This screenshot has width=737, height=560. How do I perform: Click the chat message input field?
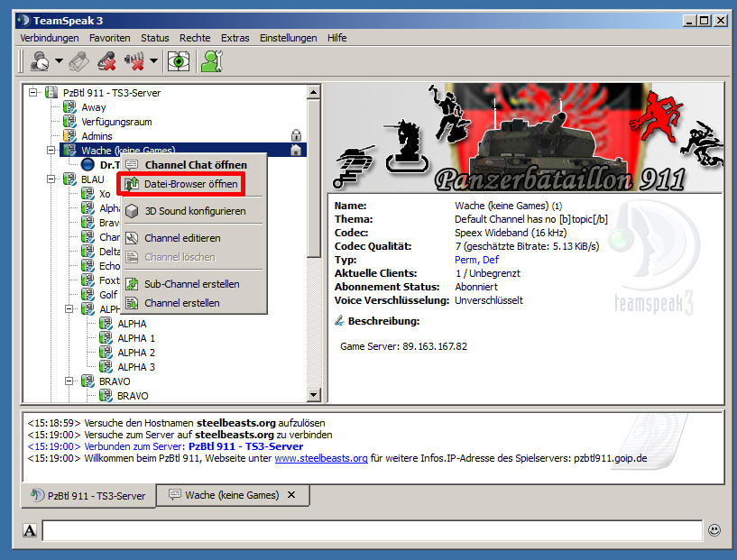click(370, 531)
